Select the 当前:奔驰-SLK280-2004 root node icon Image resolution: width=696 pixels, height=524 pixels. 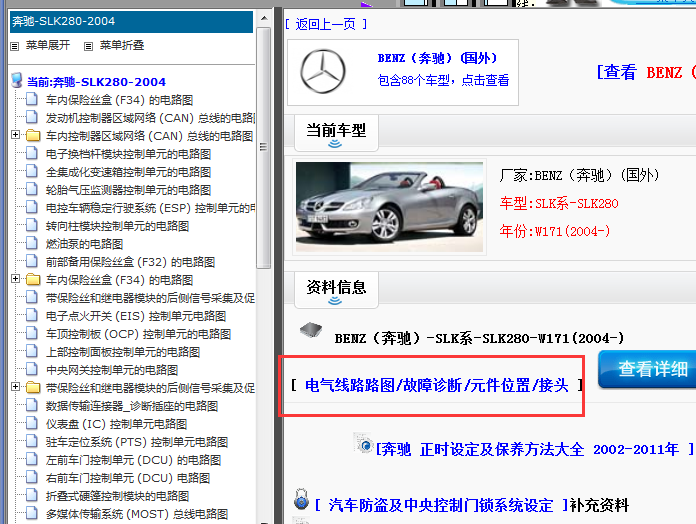point(17,81)
